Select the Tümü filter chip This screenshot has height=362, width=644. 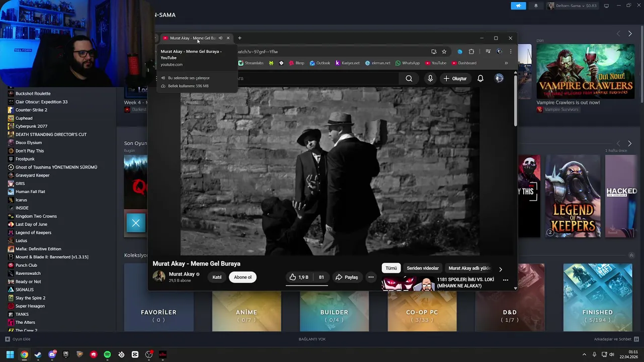click(391, 268)
